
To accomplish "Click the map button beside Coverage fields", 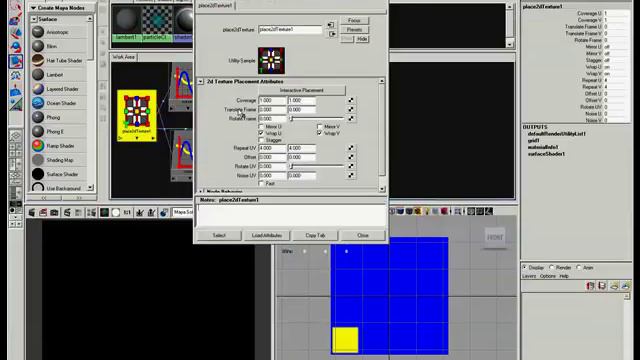I will coord(351,100).
